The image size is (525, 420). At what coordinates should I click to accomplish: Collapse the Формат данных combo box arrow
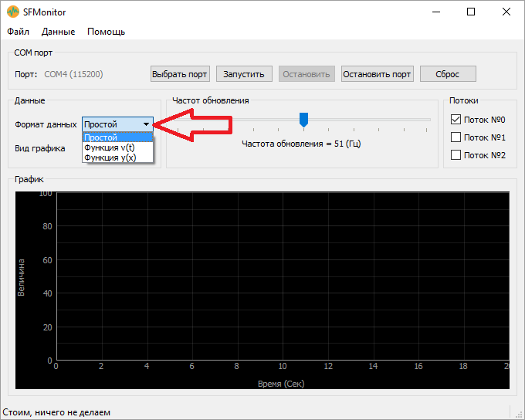point(147,124)
